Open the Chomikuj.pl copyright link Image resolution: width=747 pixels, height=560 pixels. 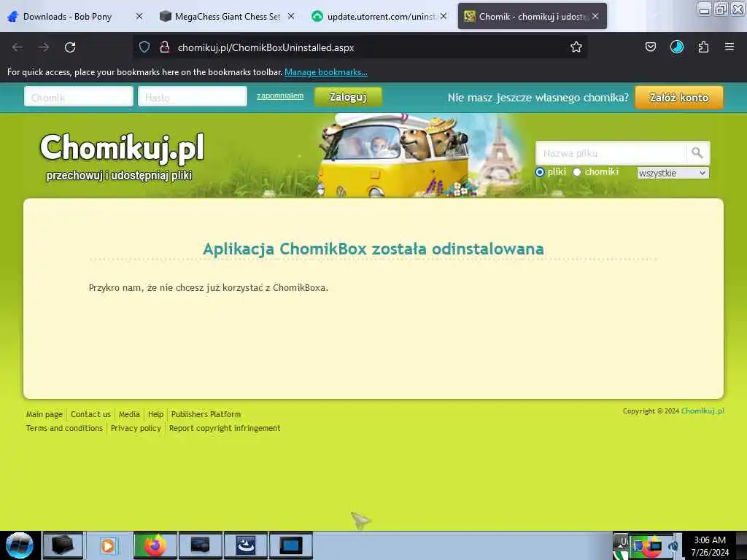(703, 411)
